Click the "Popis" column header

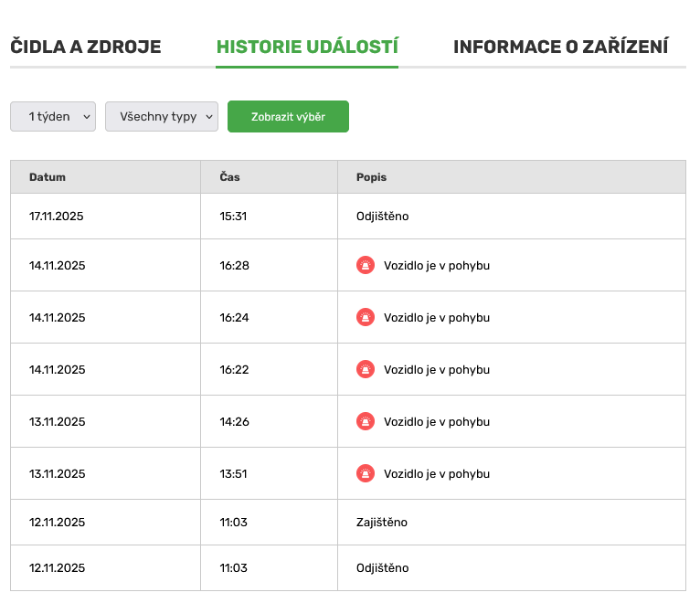[x=371, y=177]
